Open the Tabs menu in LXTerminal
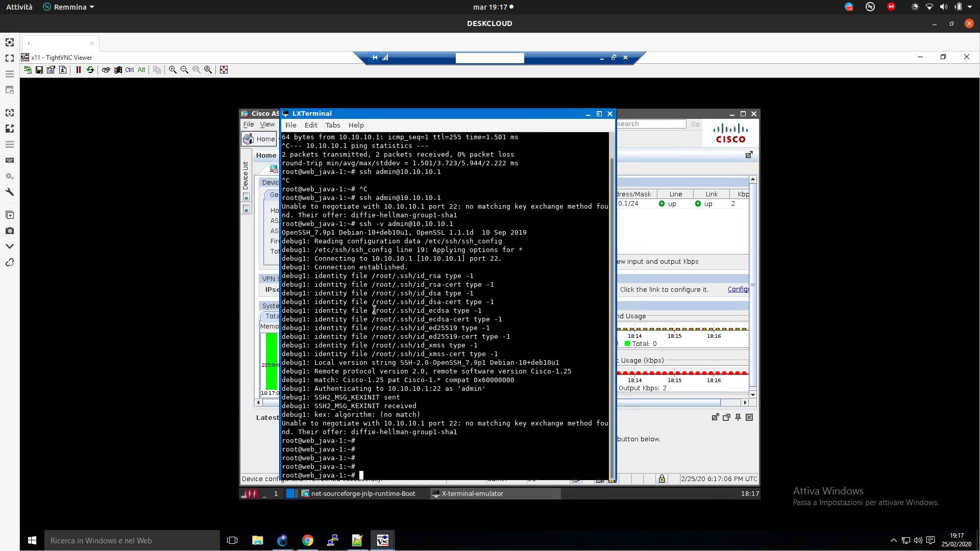Image resolution: width=980 pixels, height=551 pixels. coord(333,125)
